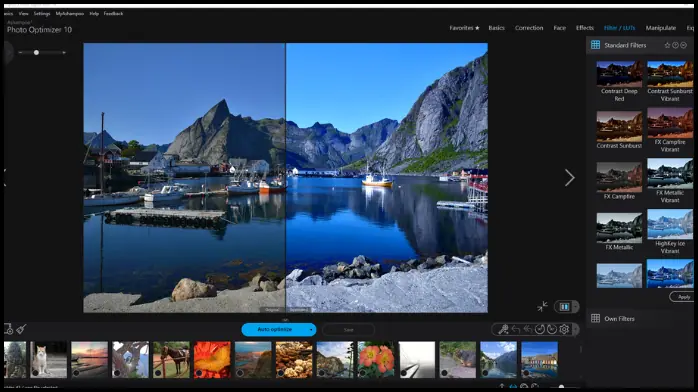
Task: Click the double-arrow undo all icon
Action: [528, 329]
